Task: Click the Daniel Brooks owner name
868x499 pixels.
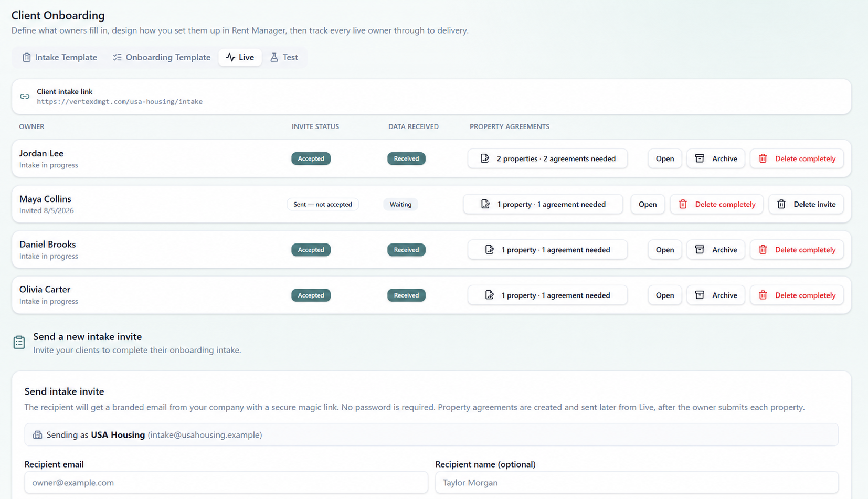Action: tap(48, 244)
